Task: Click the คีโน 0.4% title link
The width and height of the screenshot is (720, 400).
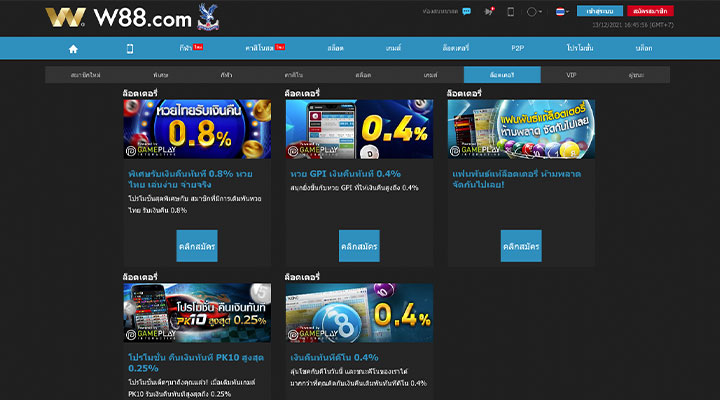Action: tap(334, 357)
